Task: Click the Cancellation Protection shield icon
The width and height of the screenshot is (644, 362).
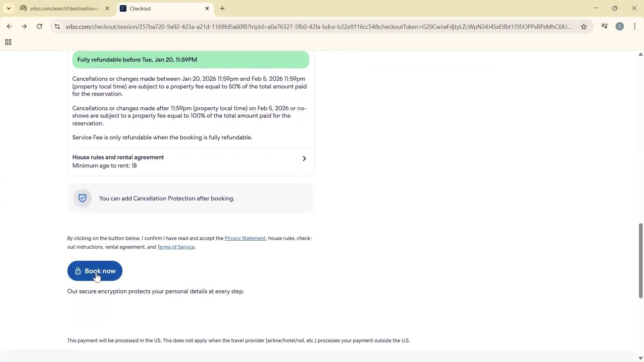Action: point(82,198)
